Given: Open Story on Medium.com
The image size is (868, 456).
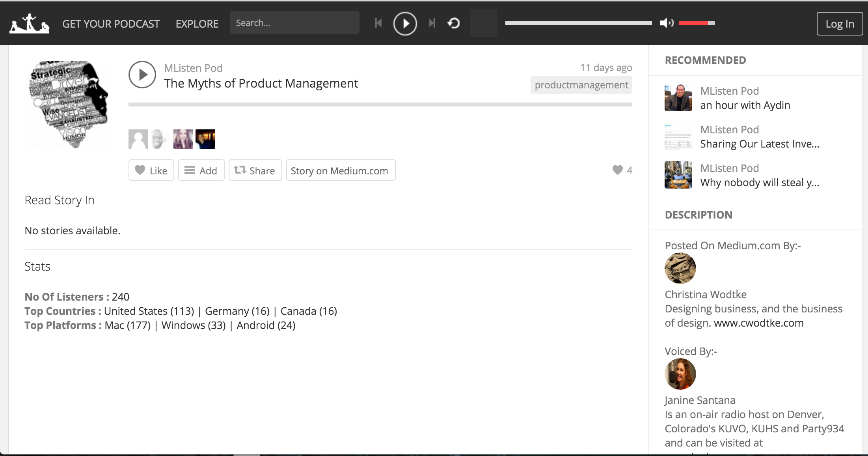Looking at the screenshot, I should tap(341, 170).
